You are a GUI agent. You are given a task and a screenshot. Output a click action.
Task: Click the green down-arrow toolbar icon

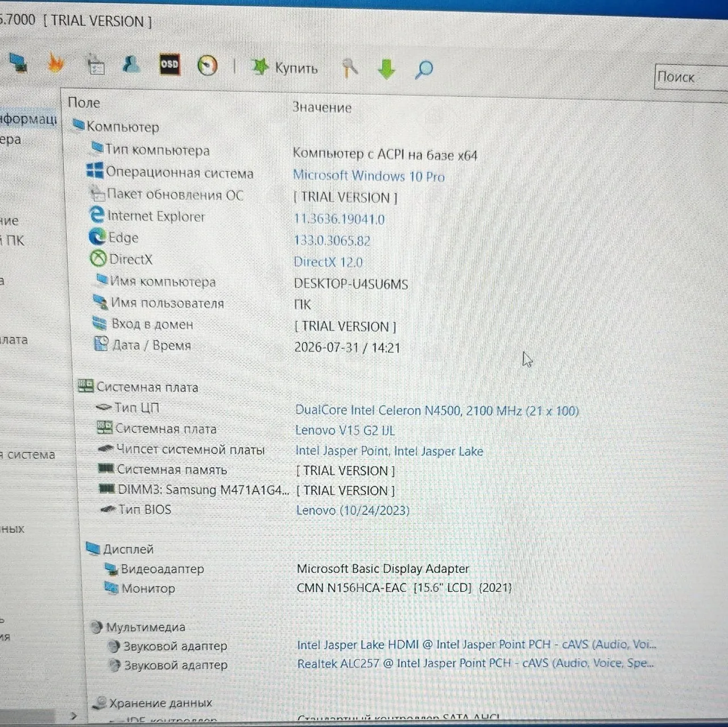[x=386, y=69]
